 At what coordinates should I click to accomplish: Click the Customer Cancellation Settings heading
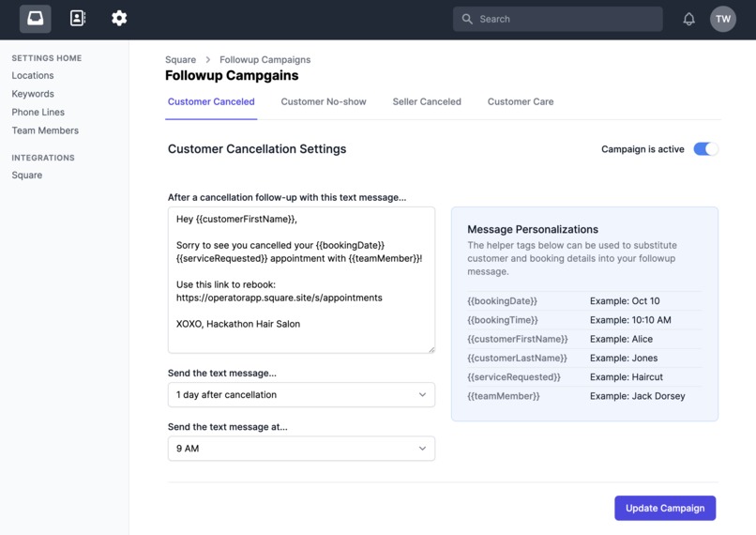pos(257,149)
